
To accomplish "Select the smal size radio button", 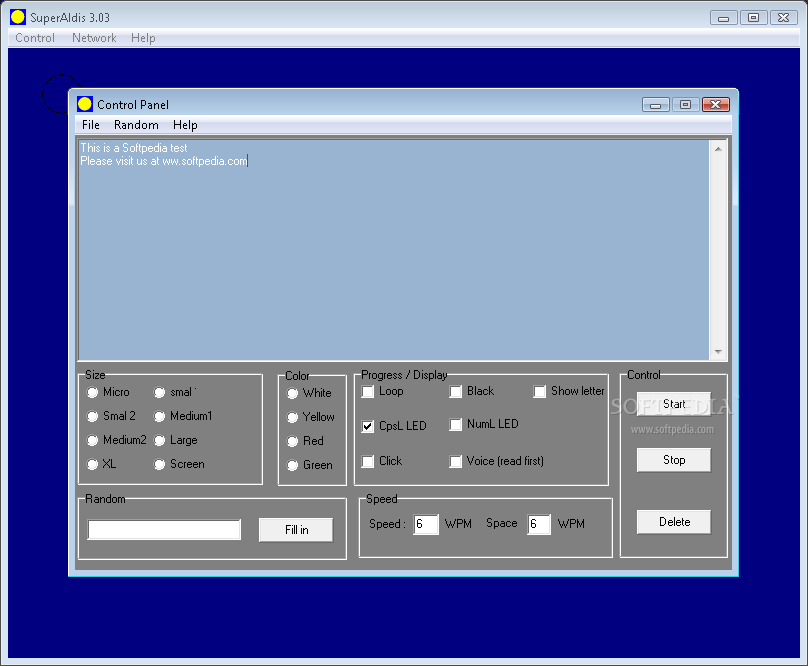I will tap(159, 392).
